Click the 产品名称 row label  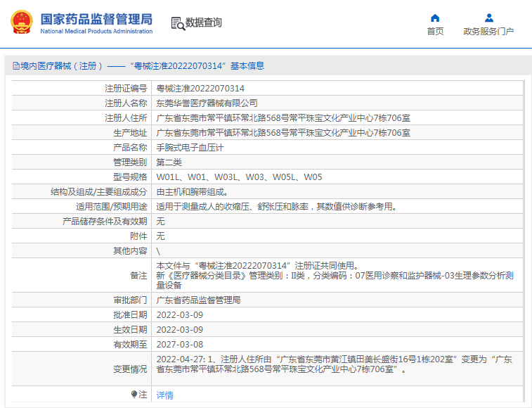[130, 148]
